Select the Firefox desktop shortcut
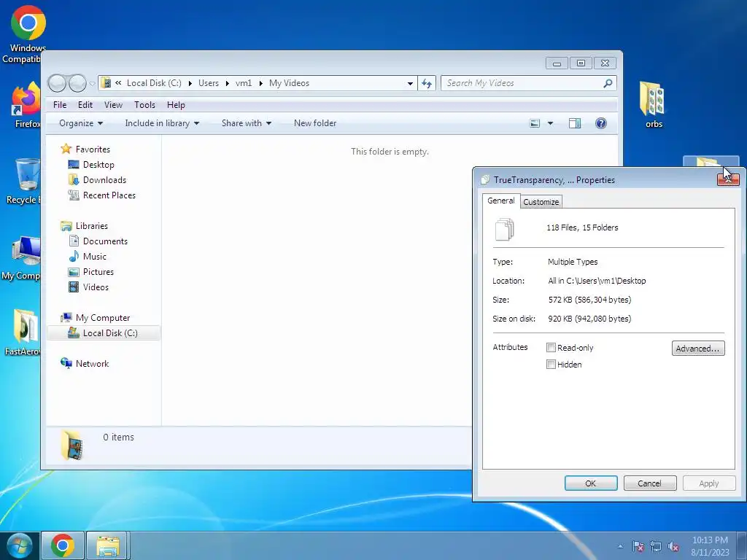Image resolution: width=747 pixels, height=560 pixels. click(26, 105)
